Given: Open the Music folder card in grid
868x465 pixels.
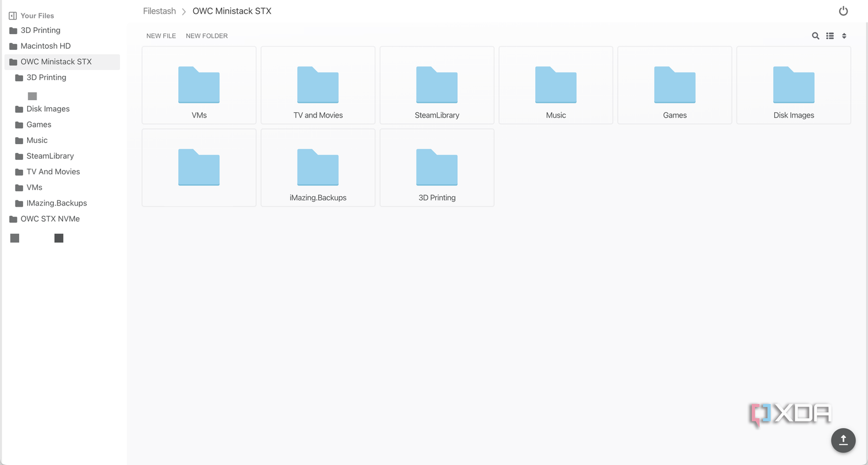Looking at the screenshot, I should coord(556,85).
